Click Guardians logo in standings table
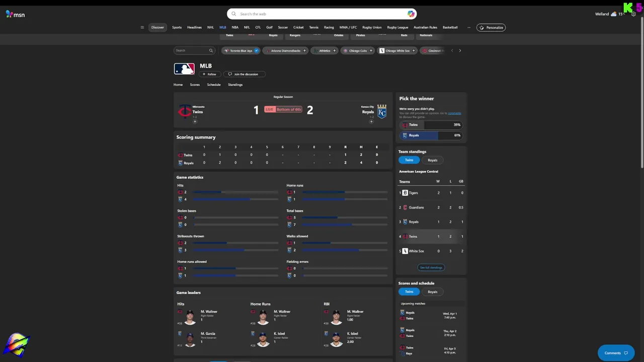 pyautogui.click(x=405, y=207)
